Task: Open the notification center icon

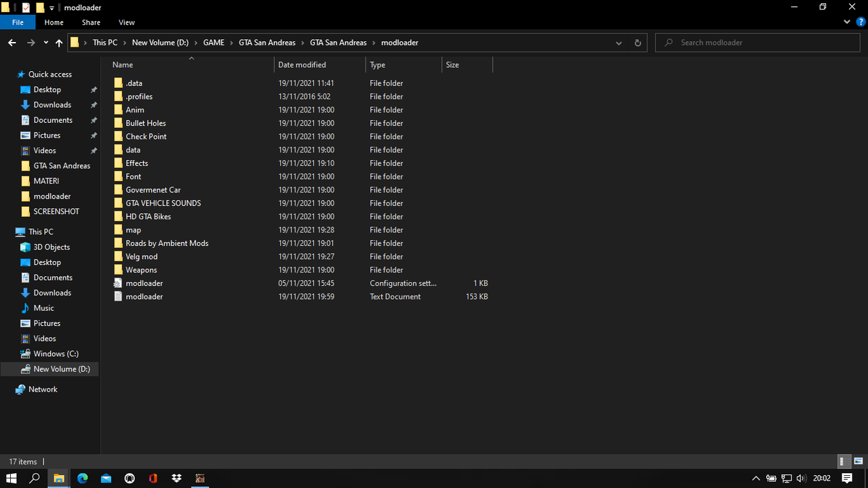Action: (x=847, y=478)
